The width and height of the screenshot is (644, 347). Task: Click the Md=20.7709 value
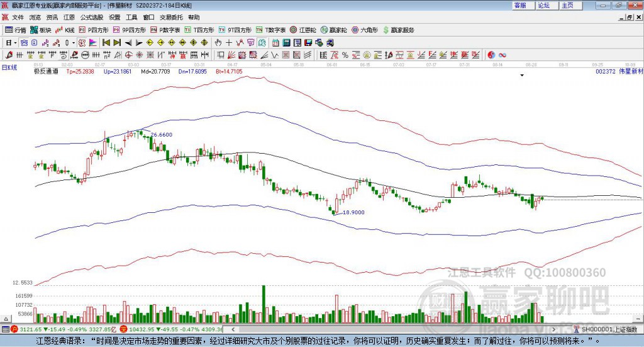click(x=155, y=72)
